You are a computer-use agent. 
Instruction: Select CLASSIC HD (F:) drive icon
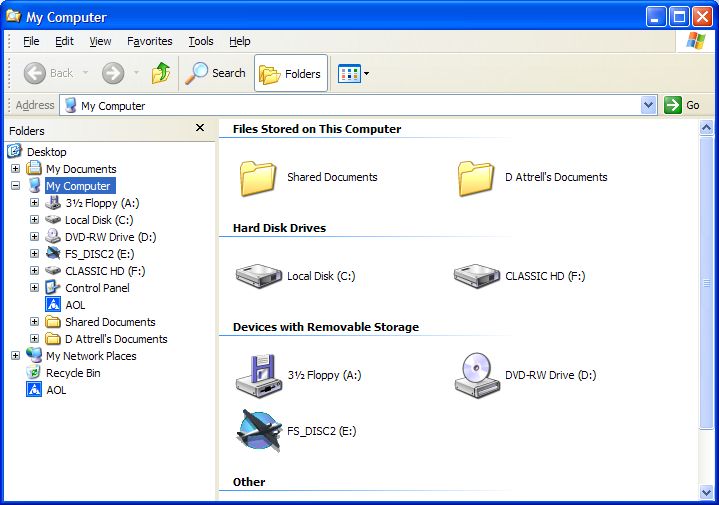click(x=476, y=276)
